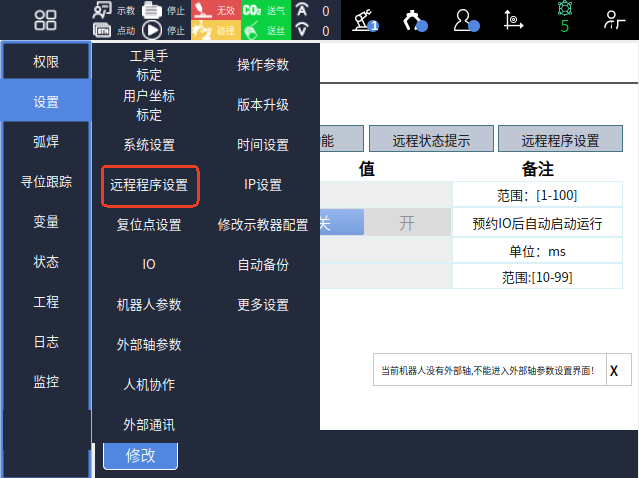The image size is (639, 478).
Task: Click the coordinate system icon
Action: [x=513, y=19]
